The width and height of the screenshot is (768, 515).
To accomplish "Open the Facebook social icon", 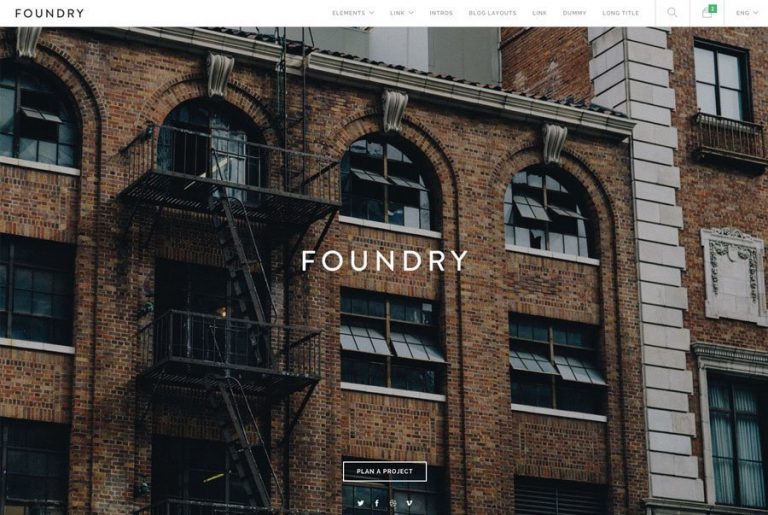I will (x=377, y=503).
